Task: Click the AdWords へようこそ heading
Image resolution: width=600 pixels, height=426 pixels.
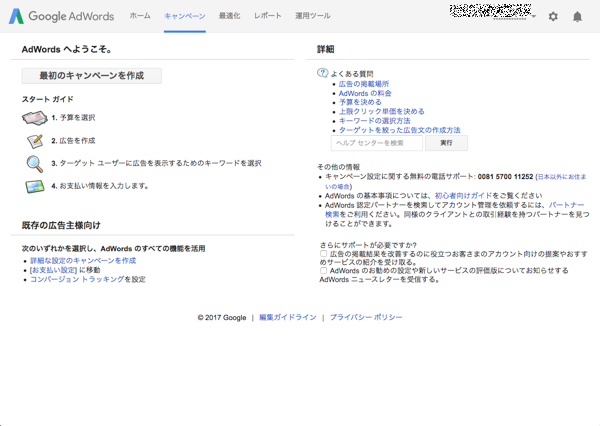Action: [67, 49]
